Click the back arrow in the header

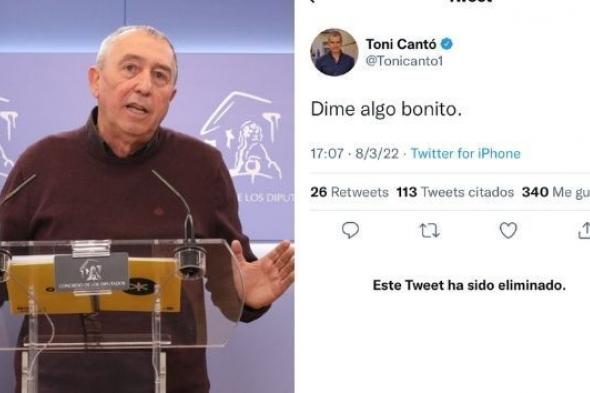[x=312, y=1]
